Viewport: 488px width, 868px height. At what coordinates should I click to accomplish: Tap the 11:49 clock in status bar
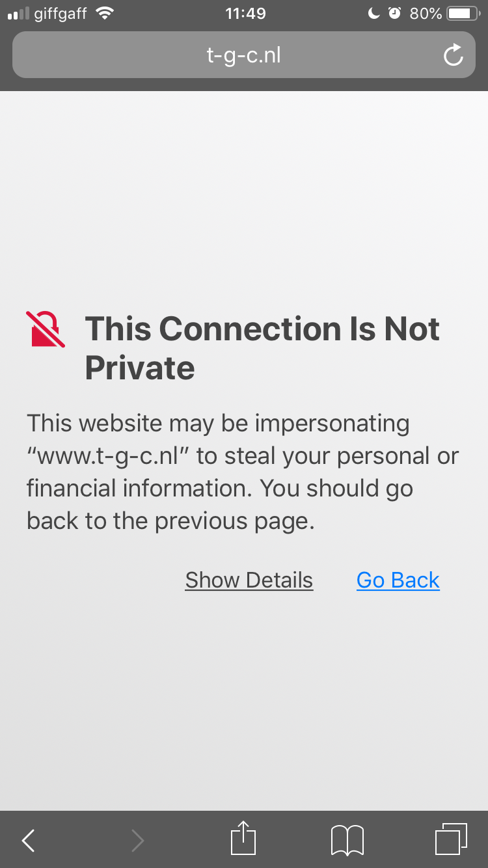245,13
